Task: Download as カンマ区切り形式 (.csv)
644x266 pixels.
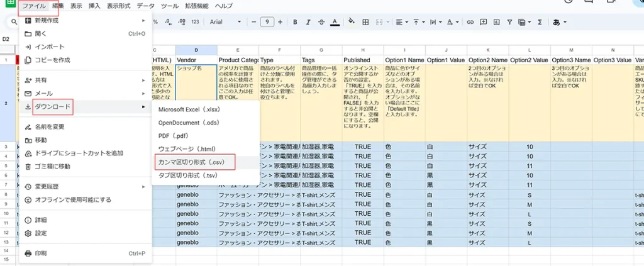Action: point(206,162)
